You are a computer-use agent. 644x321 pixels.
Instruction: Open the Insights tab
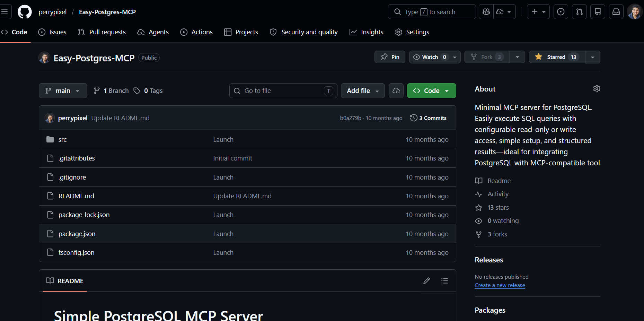pos(367,32)
